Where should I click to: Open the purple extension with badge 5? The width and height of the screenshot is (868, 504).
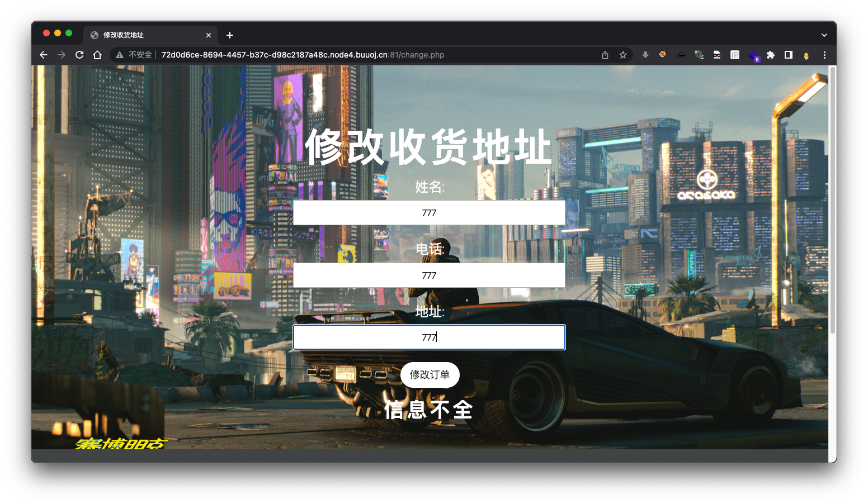(753, 55)
